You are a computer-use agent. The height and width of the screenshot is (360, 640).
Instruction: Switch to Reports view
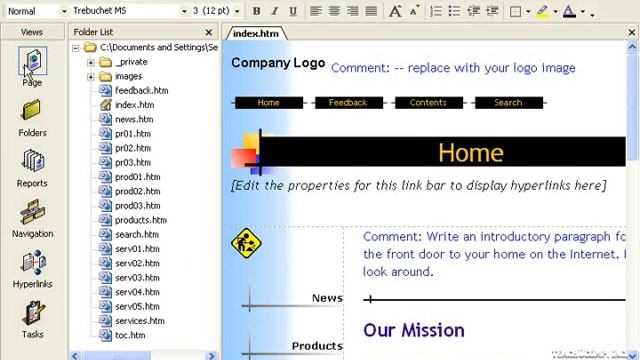pos(32,168)
